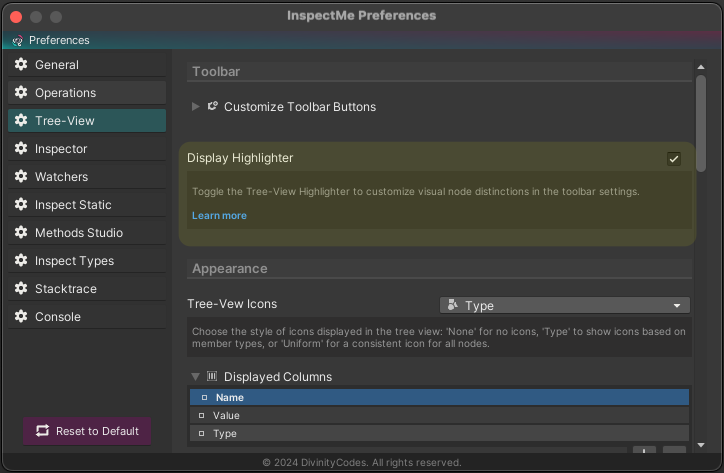Click the vertical scrollbar thumb
This screenshot has width=724, height=473.
pyautogui.click(x=701, y=123)
